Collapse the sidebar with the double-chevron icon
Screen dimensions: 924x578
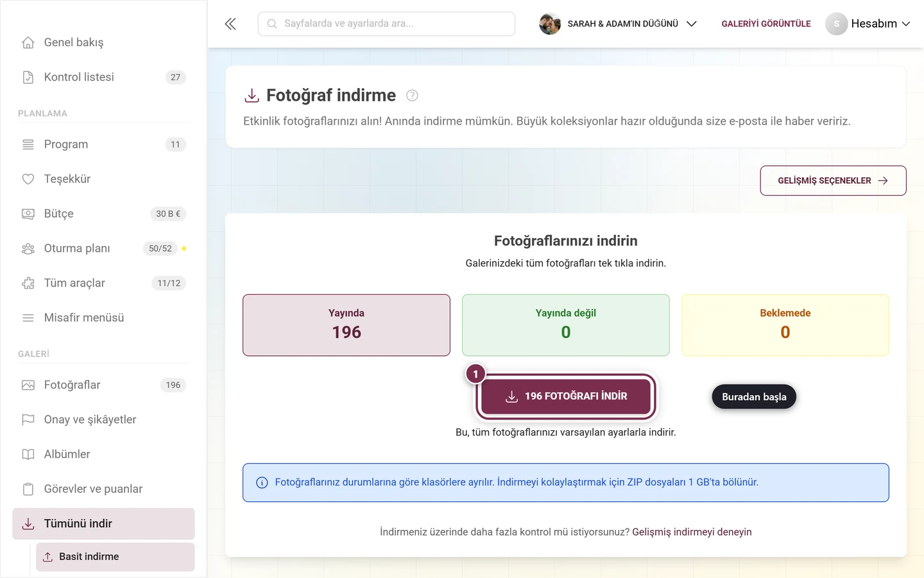point(230,24)
